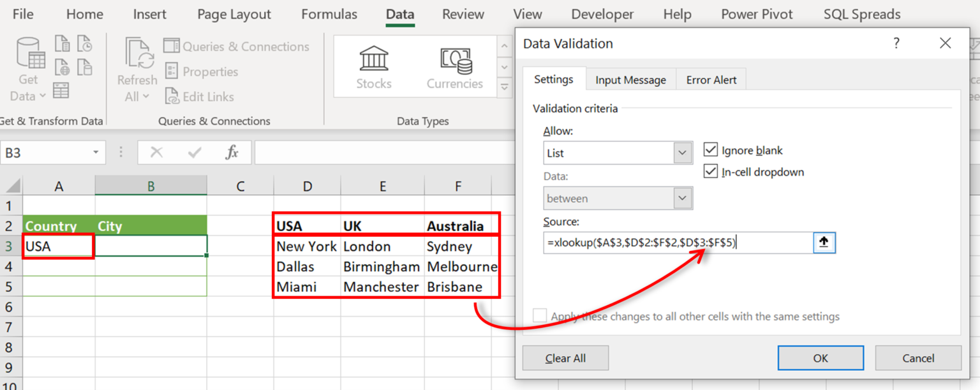The image size is (980, 390).
Task: Open the Data dropdown showing between
Action: tap(682, 198)
